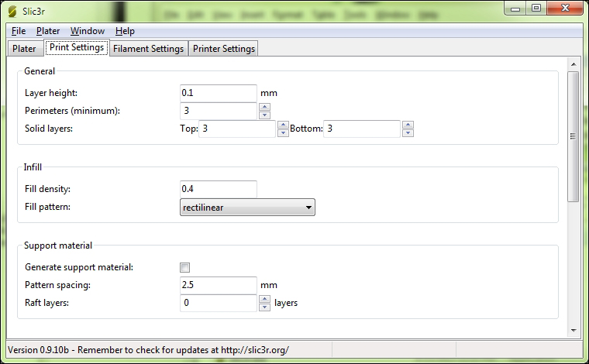Image resolution: width=589 pixels, height=364 pixels.
Task: Increase Perimeters with the up arrow
Action: pos(264,107)
